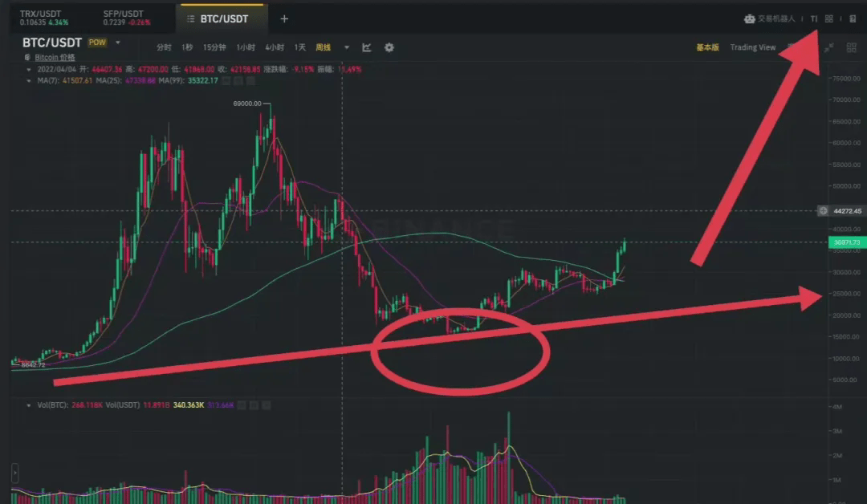Click the help question mark icon
The image size is (867, 504).
pyautogui.click(x=853, y=18)
